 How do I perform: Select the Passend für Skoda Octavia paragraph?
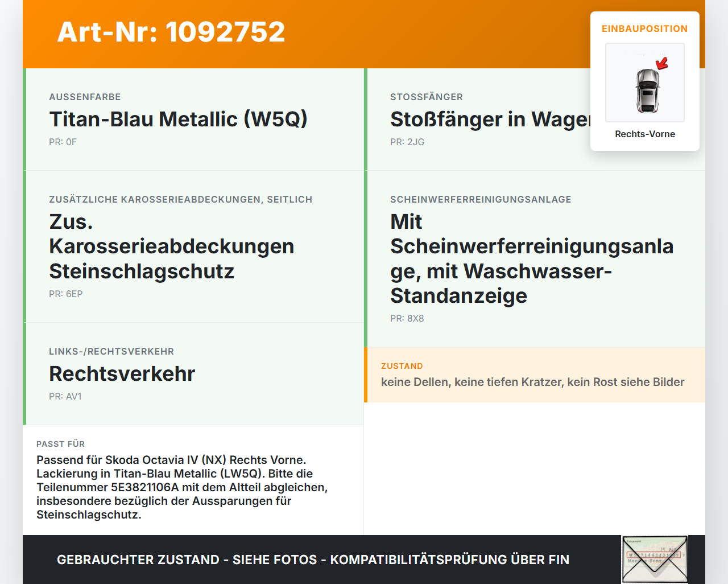point(182,487)
